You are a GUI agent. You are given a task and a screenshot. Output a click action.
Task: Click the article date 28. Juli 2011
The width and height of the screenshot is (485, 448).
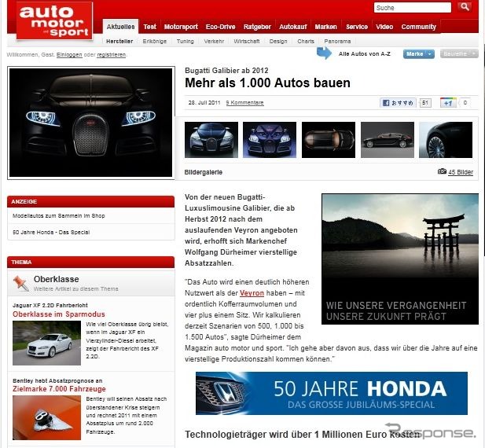click(x=204, y=103)
